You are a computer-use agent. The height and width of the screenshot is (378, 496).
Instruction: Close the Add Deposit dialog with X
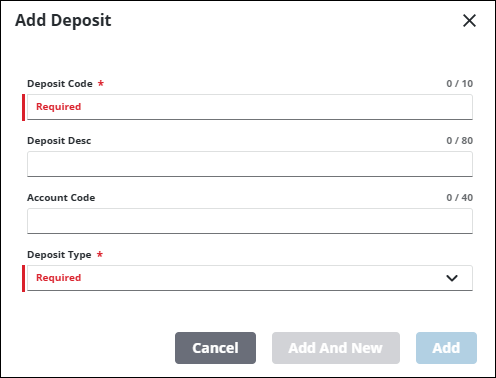click(x=469, y=21)
